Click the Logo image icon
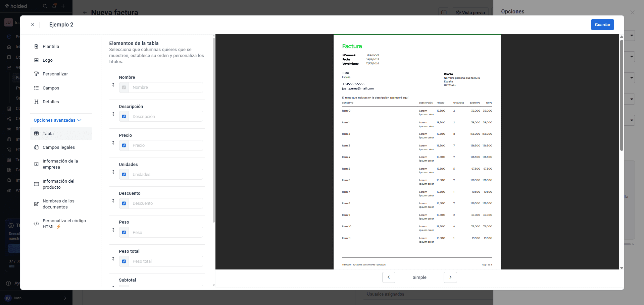This screenshot has height=305, width=644. pos(36,60)
